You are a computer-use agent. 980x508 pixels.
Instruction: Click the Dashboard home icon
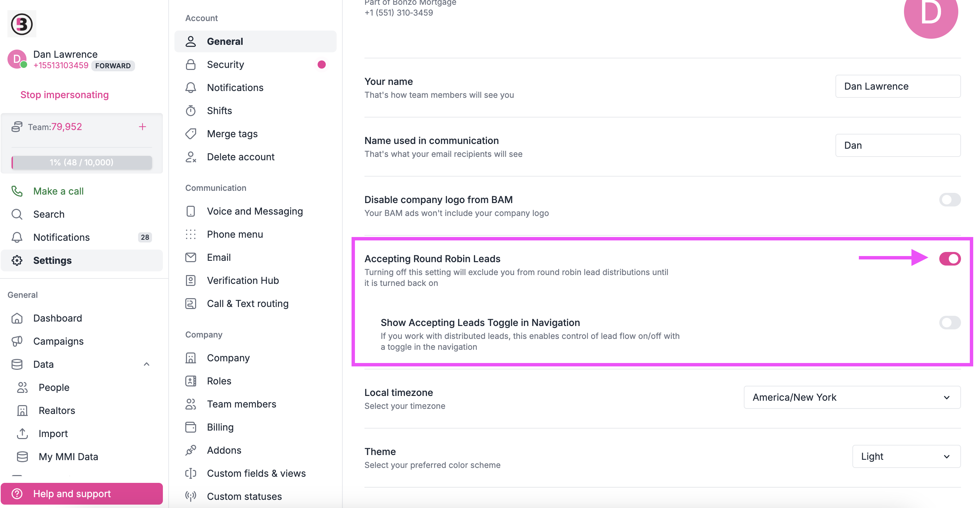[17, 318]
